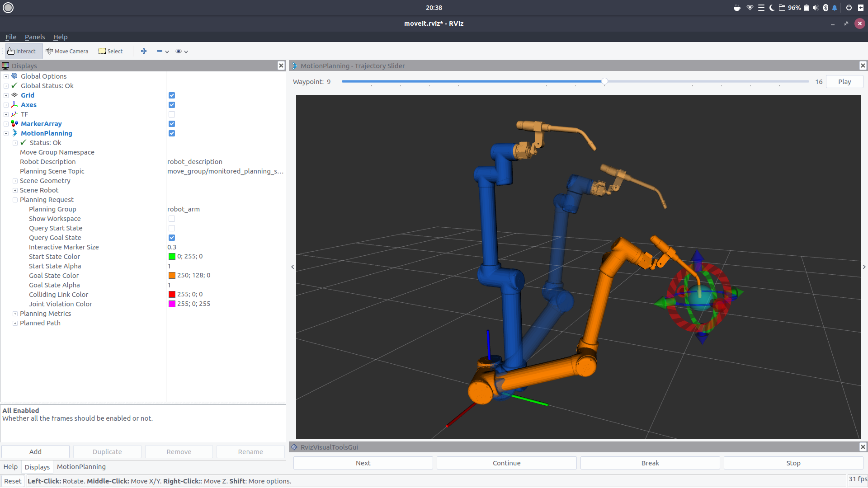Open the Panels menu
The width and height of the screenshot is (868, 488).
tap(35, 37)
